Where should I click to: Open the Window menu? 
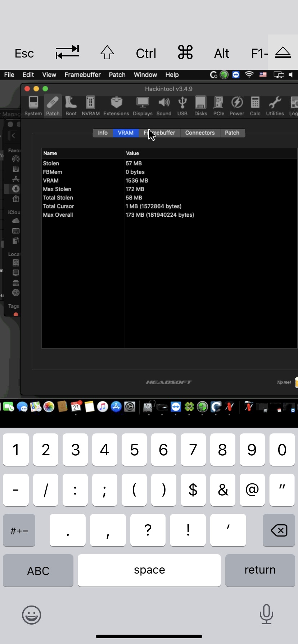(x=145, y=75)
